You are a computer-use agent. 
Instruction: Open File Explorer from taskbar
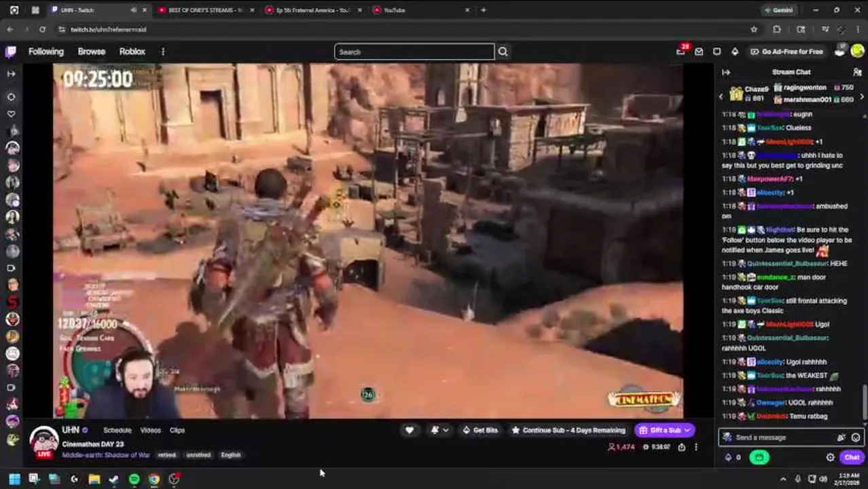pos(94,479)
